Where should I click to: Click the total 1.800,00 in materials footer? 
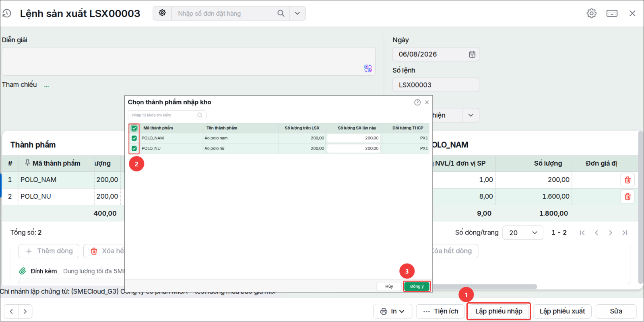(x=553, y=214)
